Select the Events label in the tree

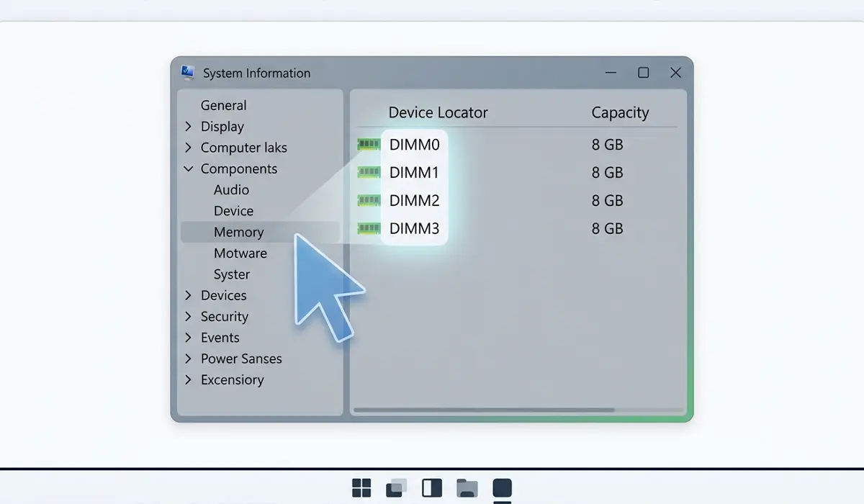[x=220, y=338]
